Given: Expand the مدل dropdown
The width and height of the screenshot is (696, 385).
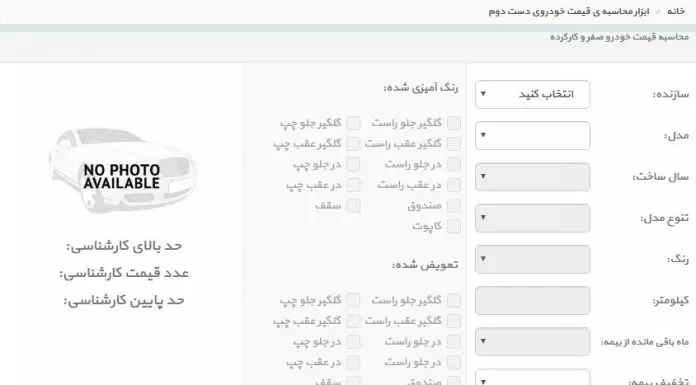Looking at the screenshot, I should (x=532, y=135).
